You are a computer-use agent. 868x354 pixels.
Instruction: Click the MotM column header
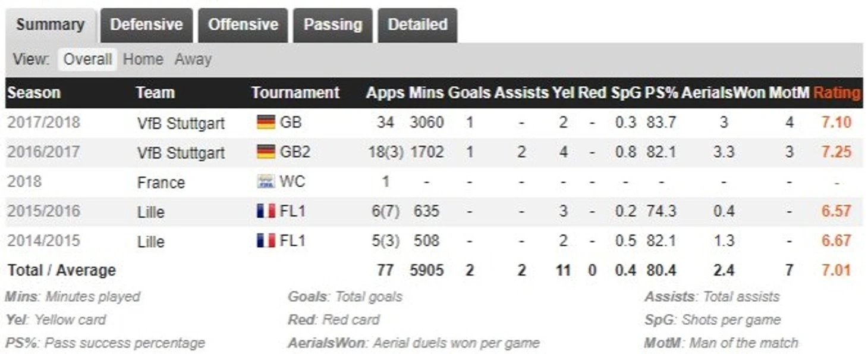[789, 93]
